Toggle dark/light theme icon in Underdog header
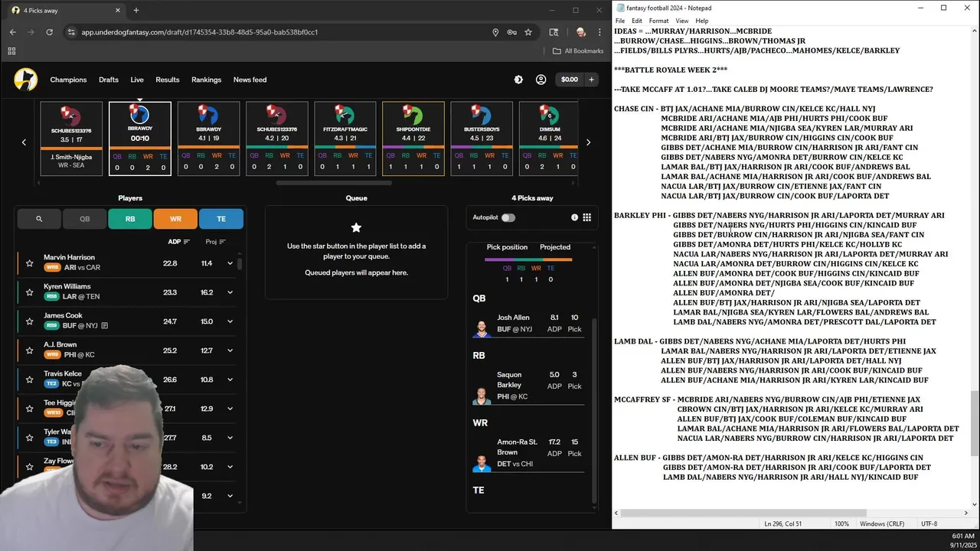The width and height of the screenshot is (980, 551). tap(518, 80)
